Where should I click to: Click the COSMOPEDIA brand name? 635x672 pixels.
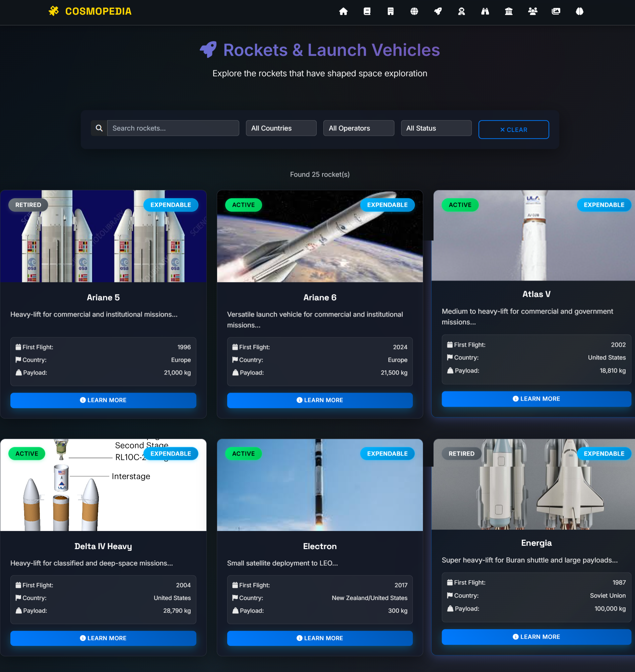pos(98,11)
